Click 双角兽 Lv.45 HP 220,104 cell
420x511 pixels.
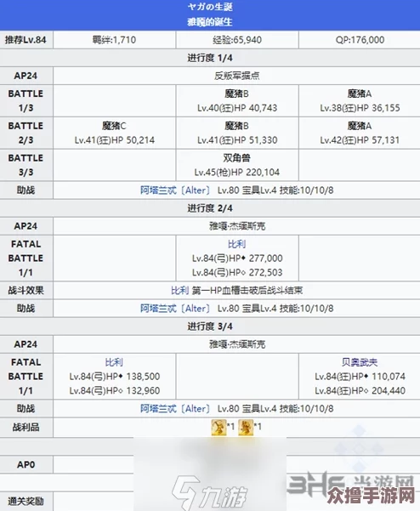tap(237, 165)
